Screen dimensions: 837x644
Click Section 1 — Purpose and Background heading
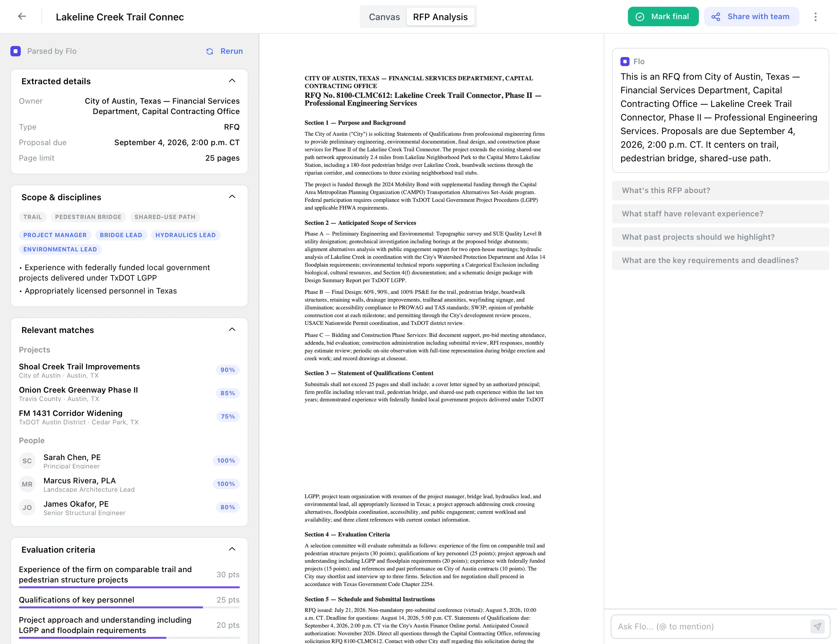pyautogui.click(x=355, y=122)
